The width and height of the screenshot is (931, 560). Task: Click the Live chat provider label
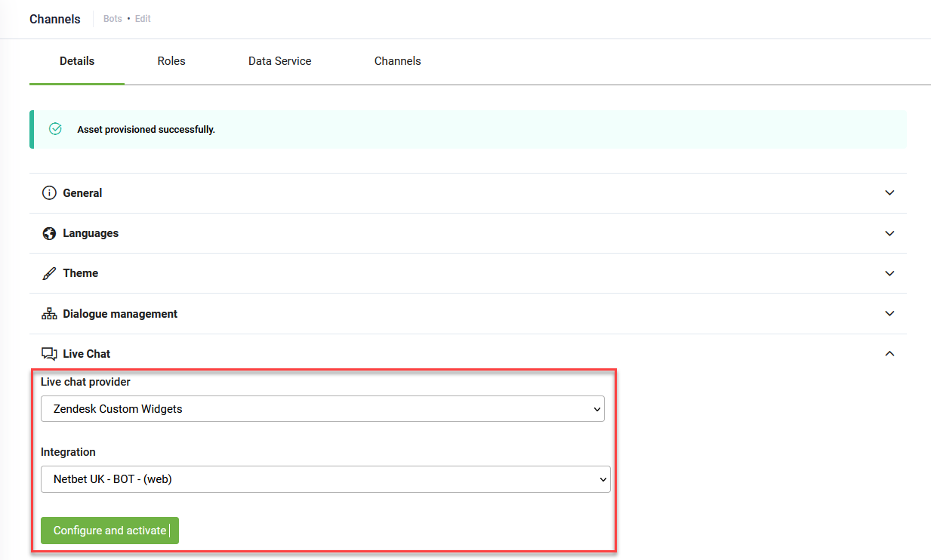(x=85, y=382)
